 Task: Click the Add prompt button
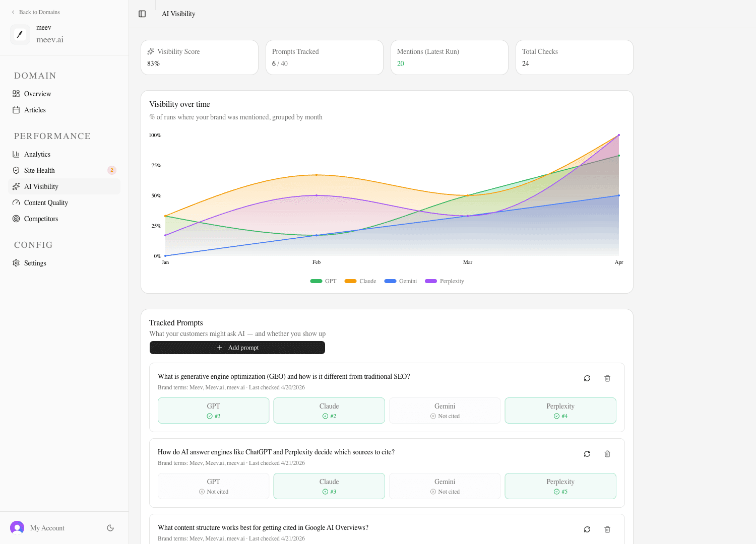[237, 348]
